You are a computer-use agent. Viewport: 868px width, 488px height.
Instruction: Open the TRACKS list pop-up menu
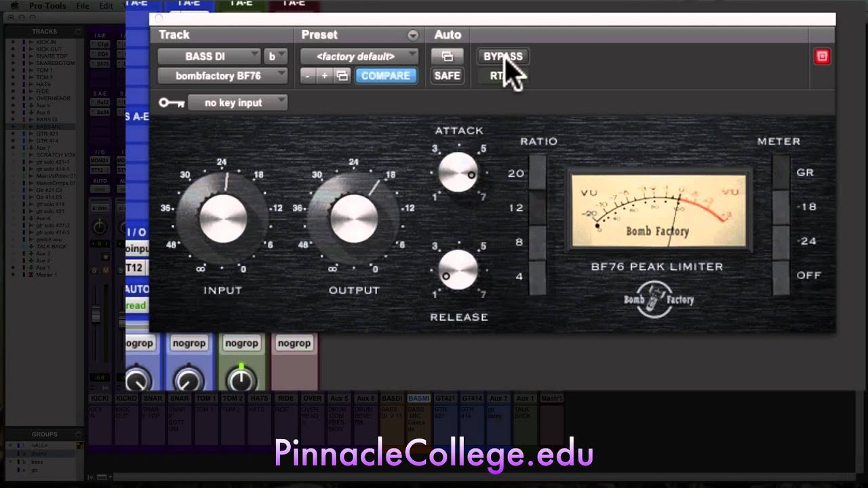pos(79,31)
